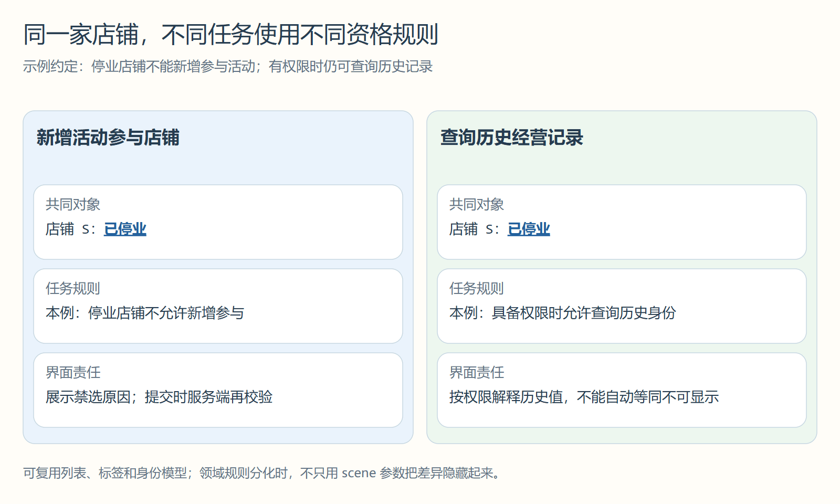Image resolution: width=840 pixels, height=504 pixels.
Task: Click 展示禁选原因；提交时服务端再校验 text
Action: tap(159, 397)
